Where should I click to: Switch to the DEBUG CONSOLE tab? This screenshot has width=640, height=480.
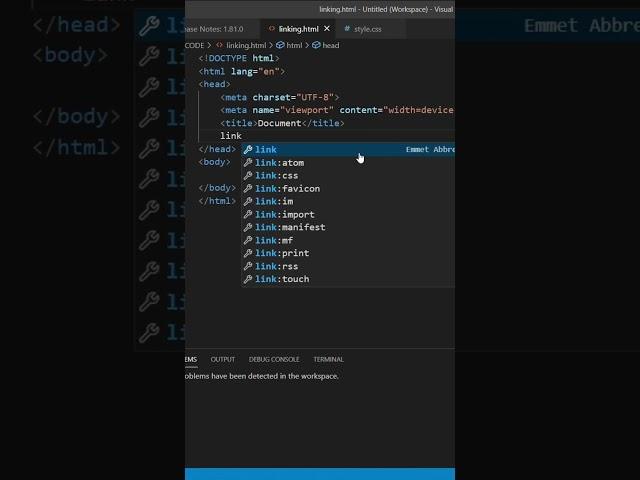coord(274,359)
